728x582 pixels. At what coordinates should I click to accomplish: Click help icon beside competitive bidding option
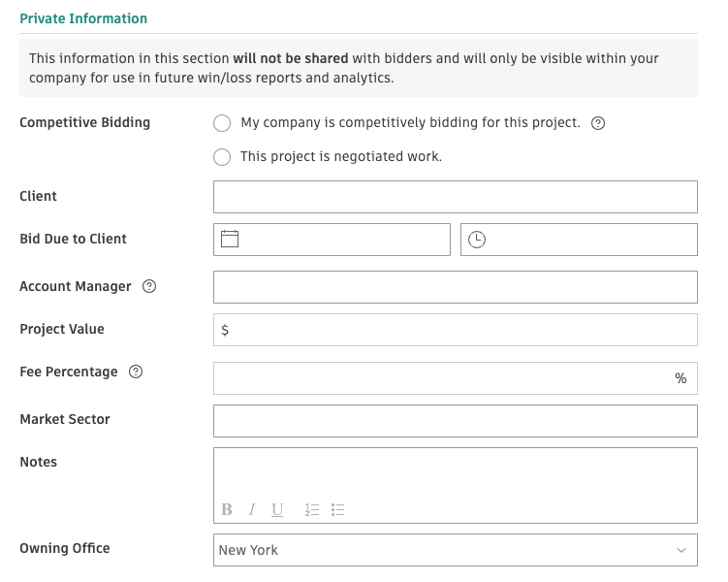coord(598,123)
